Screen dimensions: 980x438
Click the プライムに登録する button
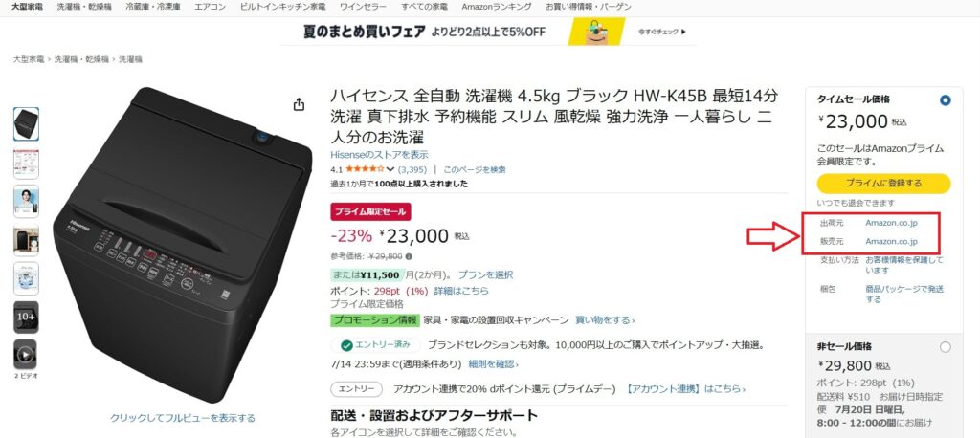pyautogui.click(x=883, y=184)
